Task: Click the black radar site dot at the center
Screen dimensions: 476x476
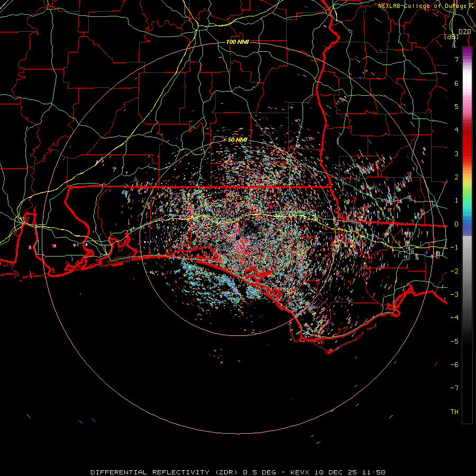Action: click(237, 237)
